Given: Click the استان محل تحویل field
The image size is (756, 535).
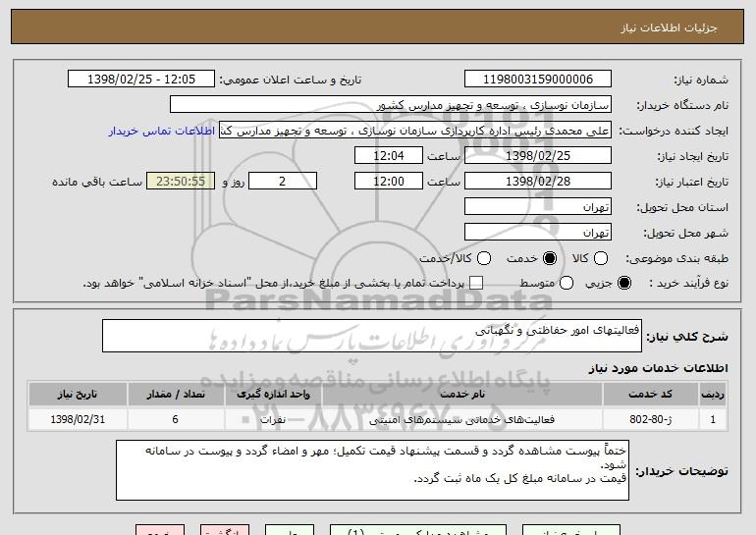Looking at the screenshot, I should [x=538, y=207].
